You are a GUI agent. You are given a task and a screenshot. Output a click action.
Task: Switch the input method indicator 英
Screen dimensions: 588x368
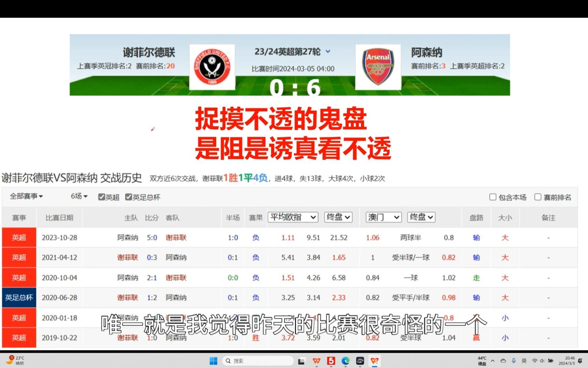coord(524,361)
